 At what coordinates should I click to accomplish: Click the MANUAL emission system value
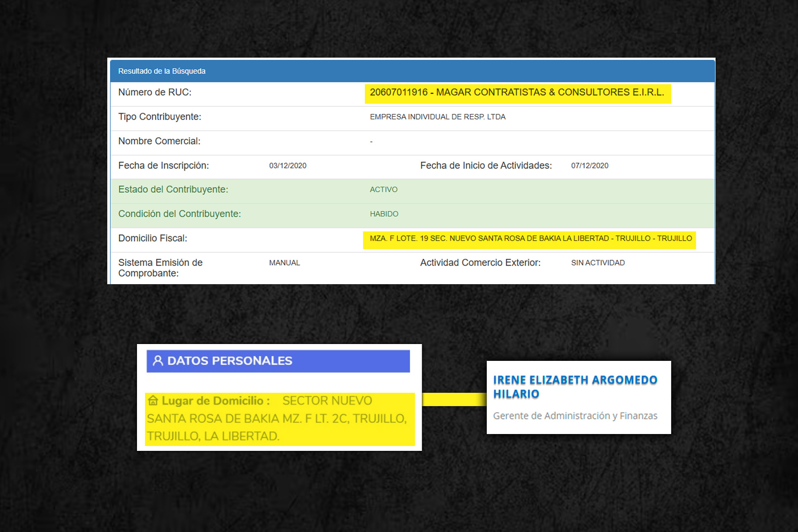285,263
